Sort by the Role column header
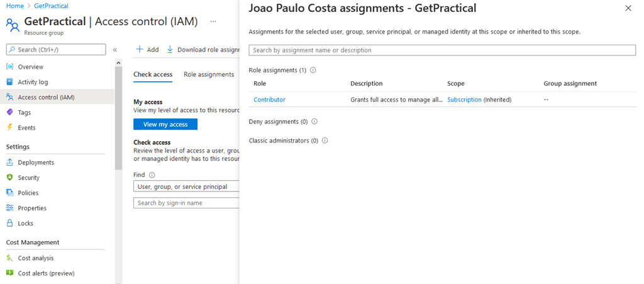Viewport: 644px width, 284px height. (260, 83)
